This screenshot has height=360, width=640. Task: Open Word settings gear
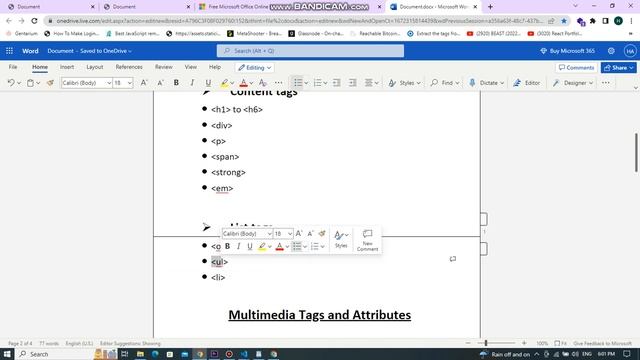tap(611, 51)
